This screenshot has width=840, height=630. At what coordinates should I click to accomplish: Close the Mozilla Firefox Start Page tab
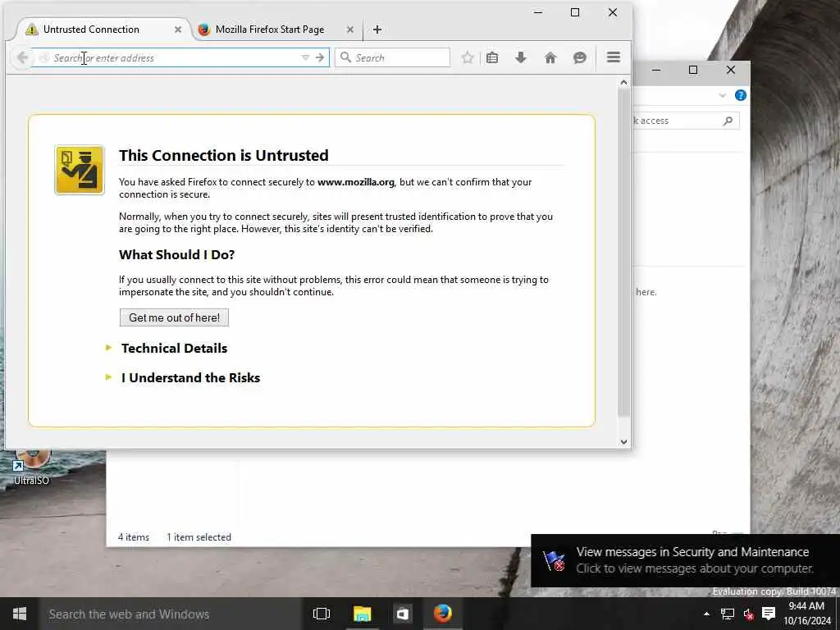pos(349,30)
